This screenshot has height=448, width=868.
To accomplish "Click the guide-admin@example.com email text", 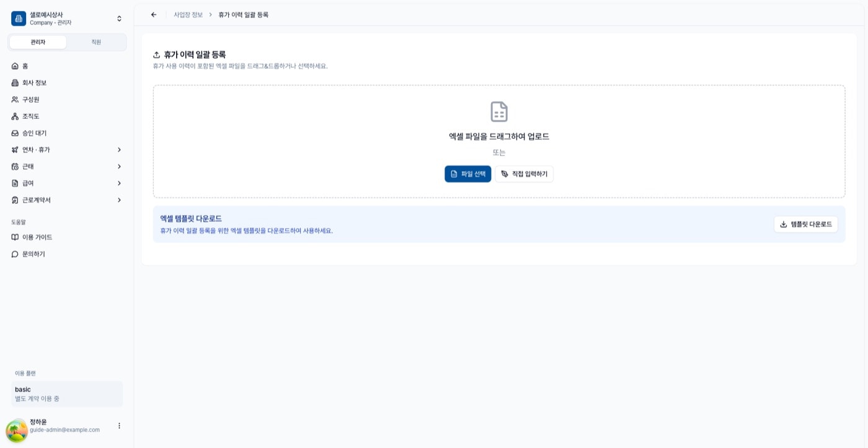I will coord(64,430).
